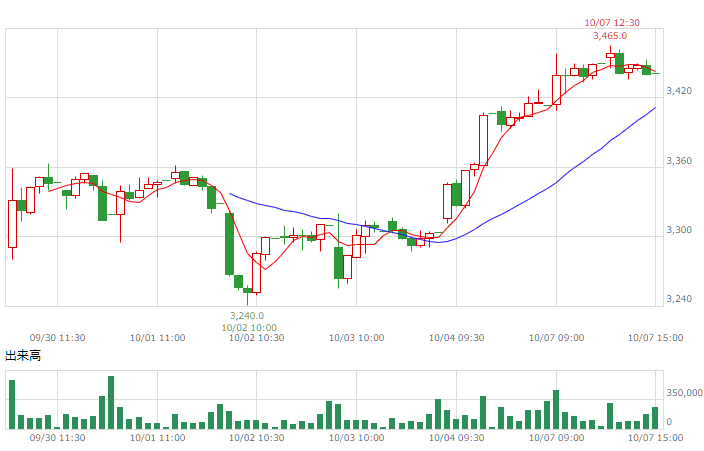Click 10/04 09:30 under the price chart

pyautogui.click(x=457, y=338)
